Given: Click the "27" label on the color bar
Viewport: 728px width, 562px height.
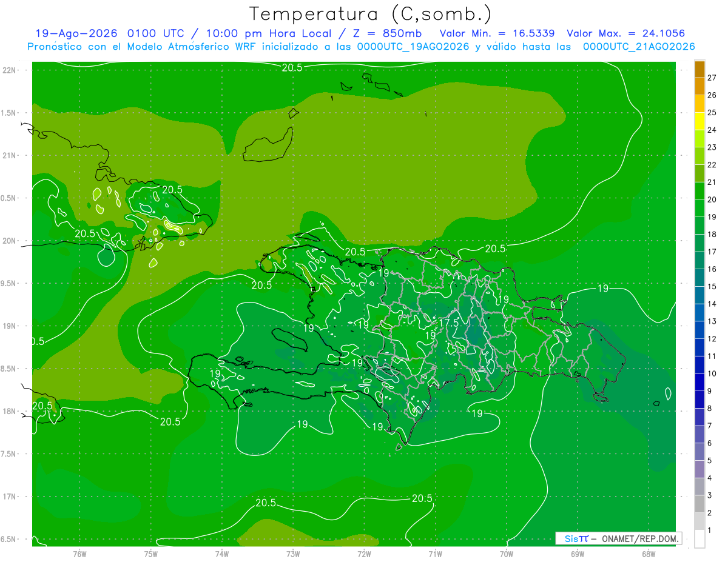Looking at the screenshot, I should click(x=712, y=78).
